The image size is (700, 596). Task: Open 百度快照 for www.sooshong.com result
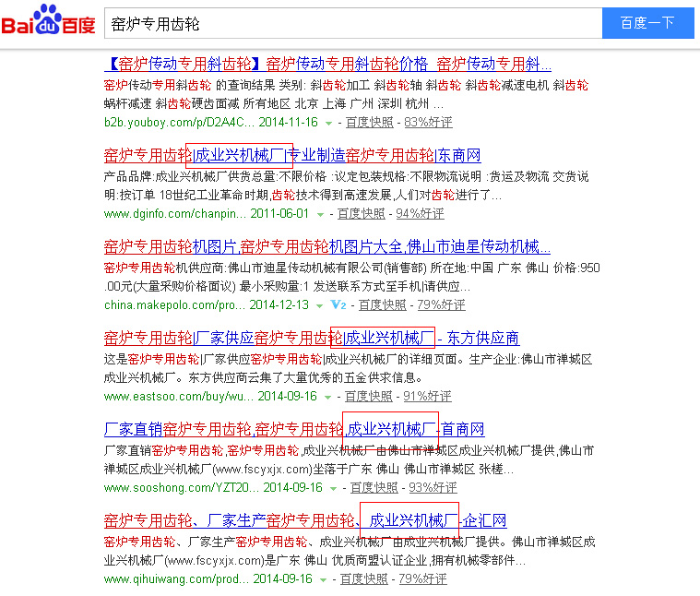374,488
